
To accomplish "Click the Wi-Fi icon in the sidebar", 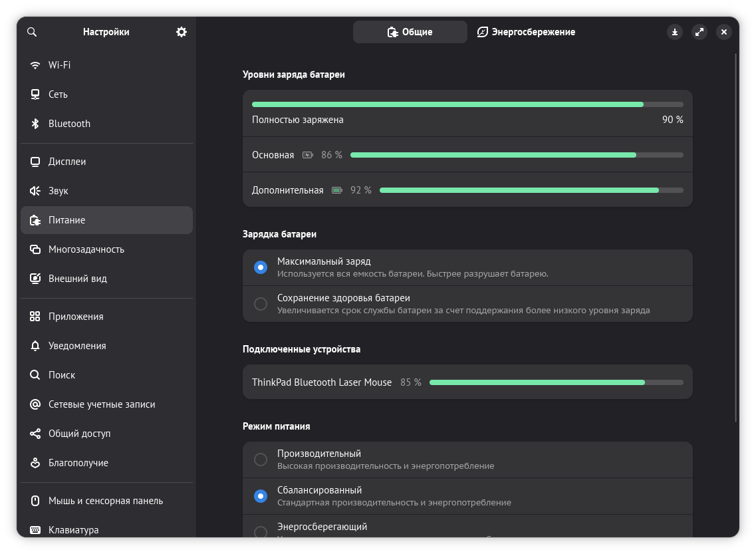I will click(35, 65).
